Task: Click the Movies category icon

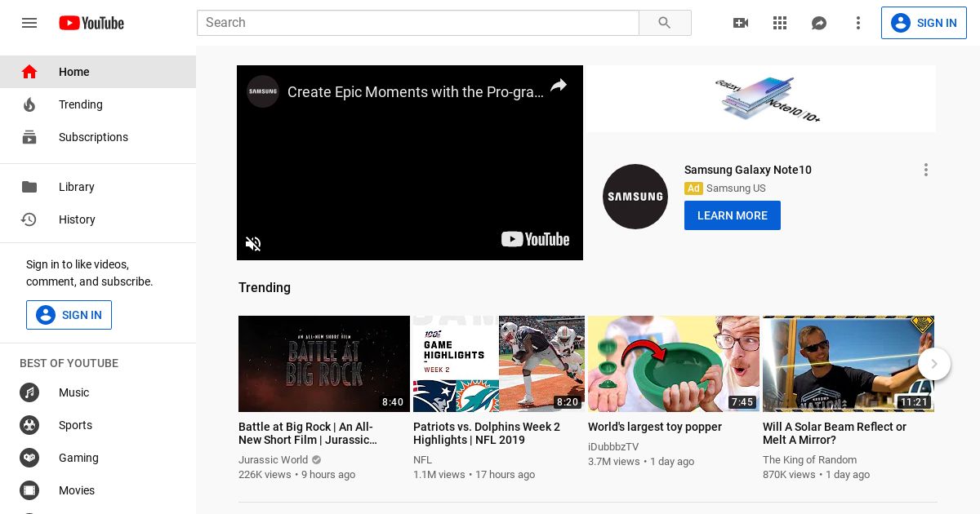Action: [x=29, y=490]
